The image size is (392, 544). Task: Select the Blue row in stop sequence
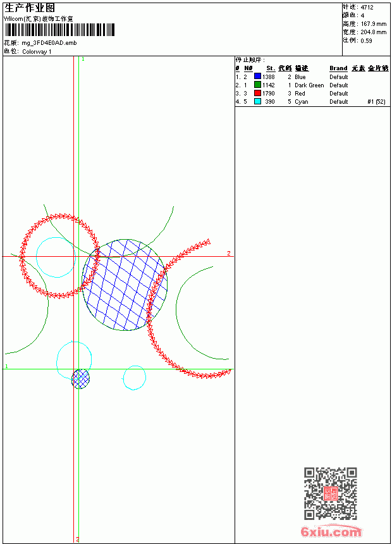[x=312, y=77]
